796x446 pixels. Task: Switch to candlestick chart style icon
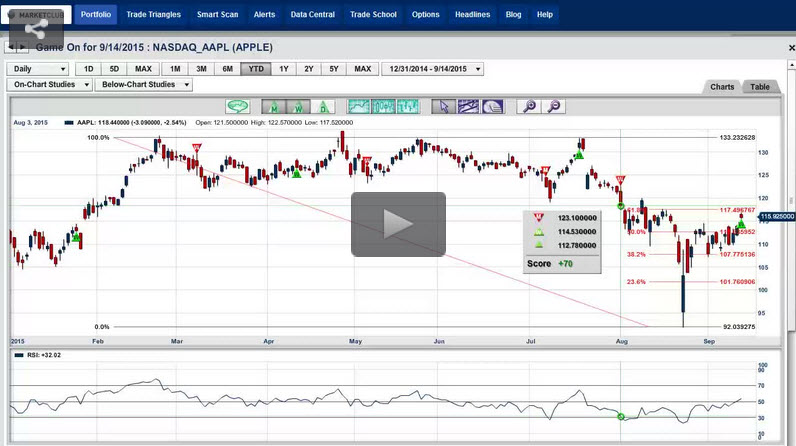383,107
